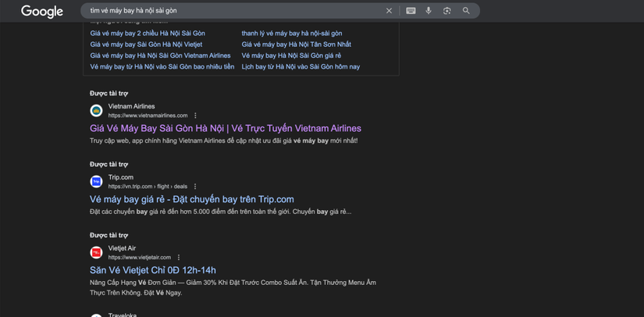The image size is (644, 317).
Task: Click the Trip.com blue favicon
Action: [x=96, y=181]
